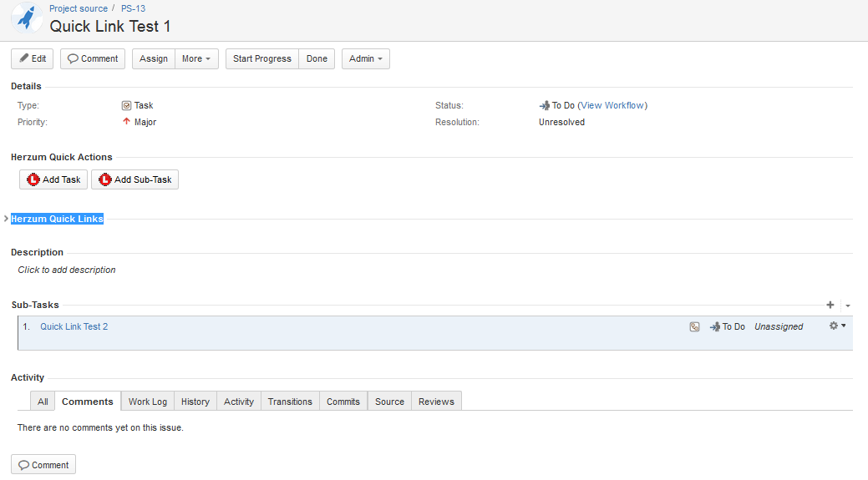Open the Admin dropdown menu
868x480 pixels.
(x=365, y=59)
